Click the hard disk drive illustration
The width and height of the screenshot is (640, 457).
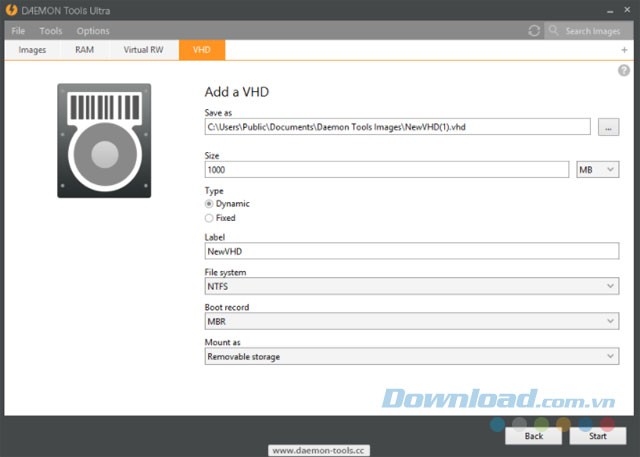(104, 139)
